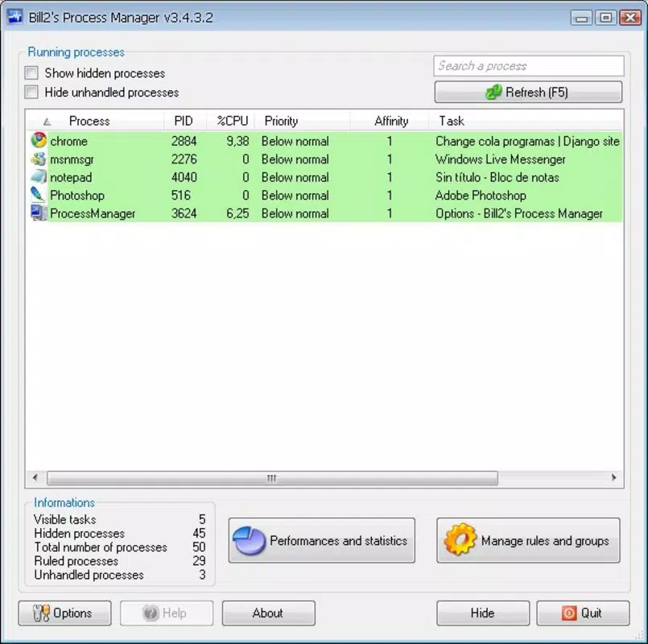The image size is (648, 644).
Task: Click PID 2884 cell
Action: click(184, 142)
